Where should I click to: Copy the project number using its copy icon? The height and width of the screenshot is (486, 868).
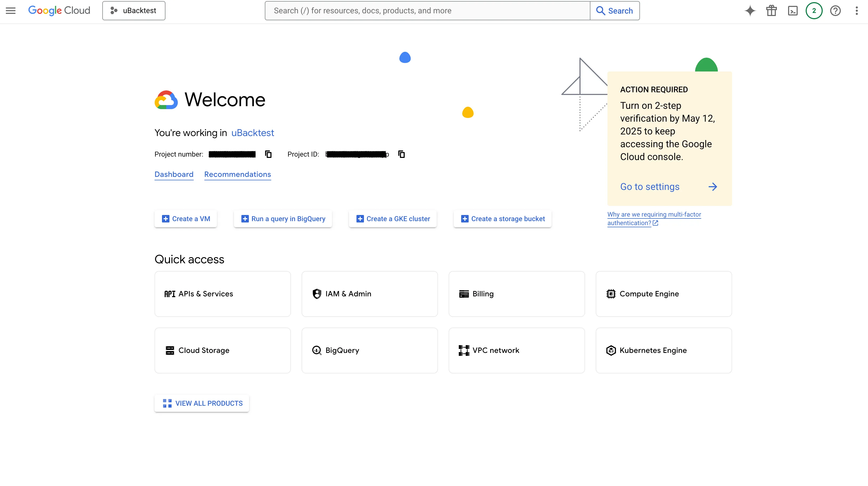[268, 154]
